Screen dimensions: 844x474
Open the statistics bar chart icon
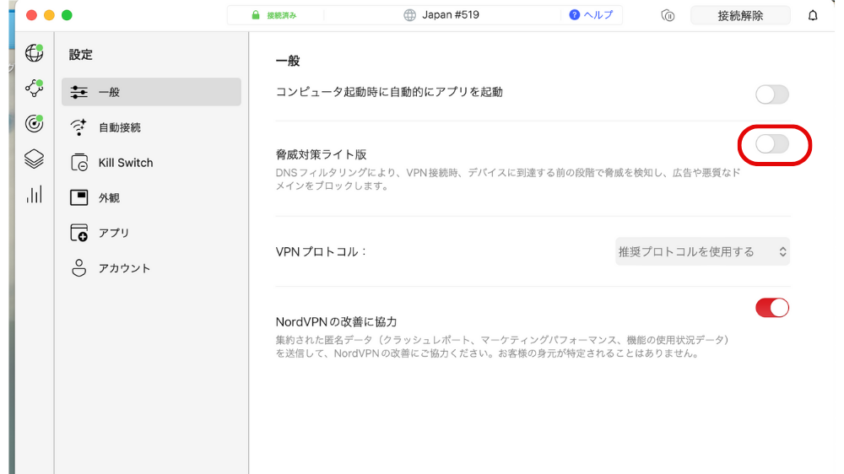tap(33, 194)
